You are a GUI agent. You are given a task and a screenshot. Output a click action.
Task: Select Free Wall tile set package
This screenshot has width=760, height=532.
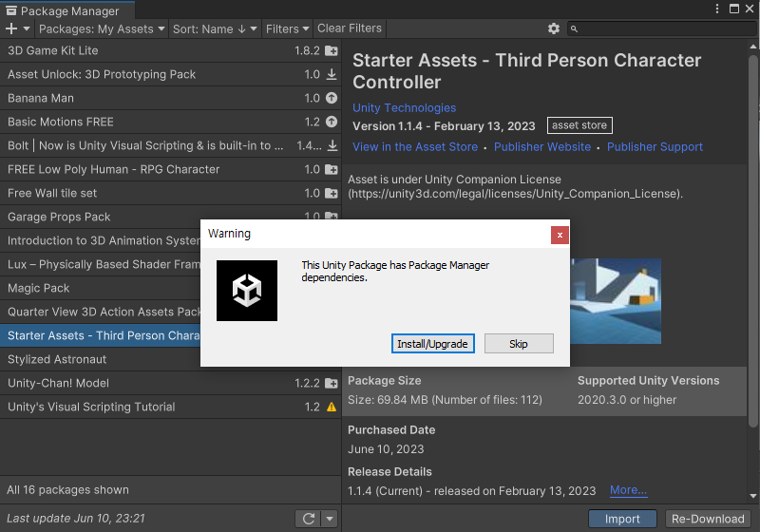point(170,193)
